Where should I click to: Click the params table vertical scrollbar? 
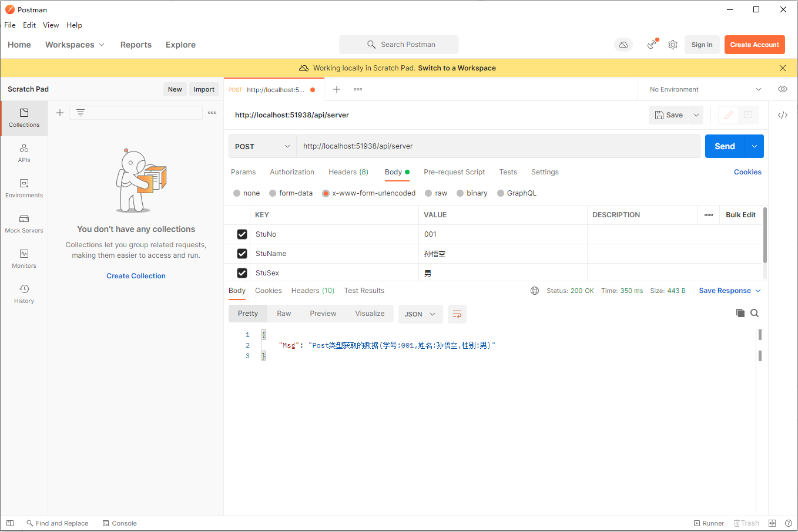point(765,235)
